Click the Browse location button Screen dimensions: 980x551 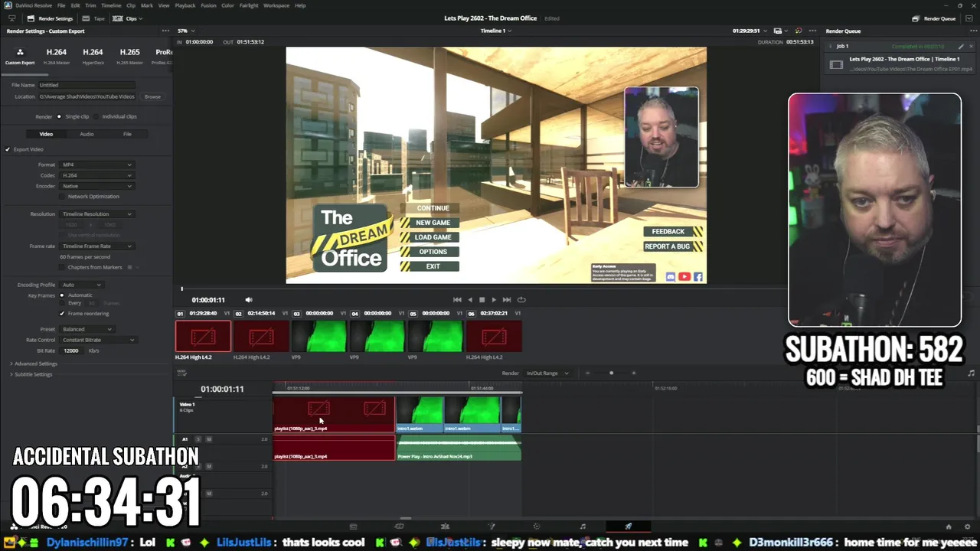[x=152, y=96]
